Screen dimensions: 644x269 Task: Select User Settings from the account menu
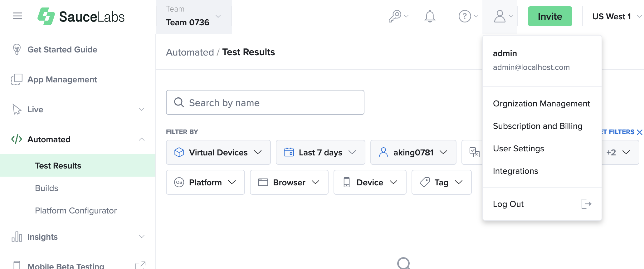pyautogui.click(x=518, y=149)
